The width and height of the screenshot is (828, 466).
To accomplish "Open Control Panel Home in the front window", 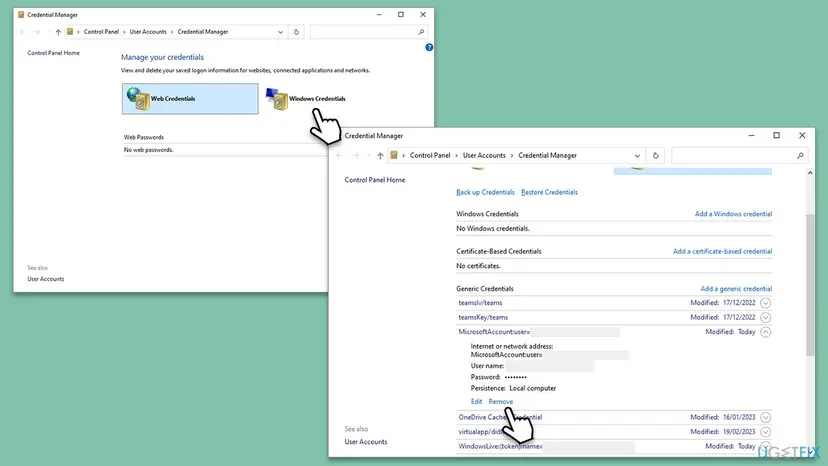I will (x=375, y=180).
